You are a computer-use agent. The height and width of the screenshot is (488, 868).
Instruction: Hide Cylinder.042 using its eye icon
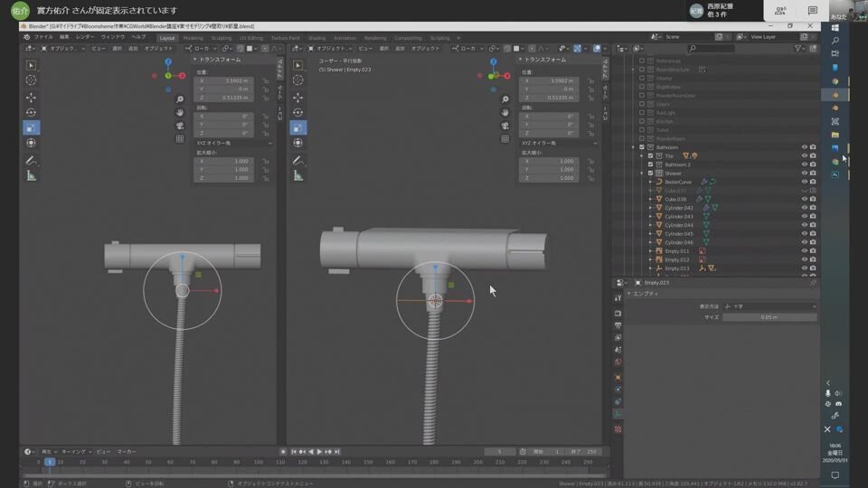pos(804,208)
